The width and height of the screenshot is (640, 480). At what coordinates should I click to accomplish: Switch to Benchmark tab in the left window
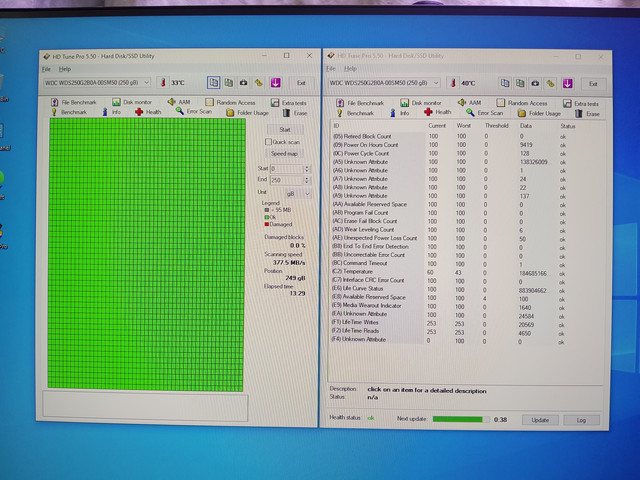click(69, 112)
